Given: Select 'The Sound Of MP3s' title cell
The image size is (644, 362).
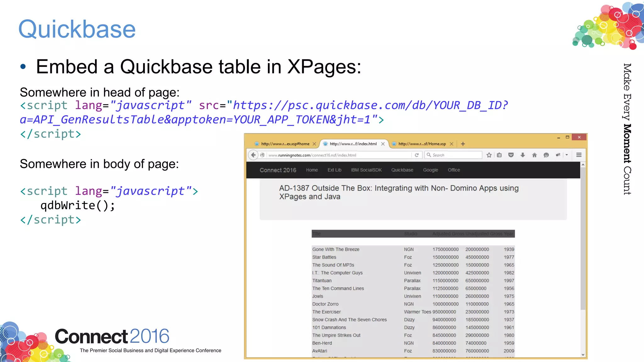Looking at the screenshot, I should [333, 265].
